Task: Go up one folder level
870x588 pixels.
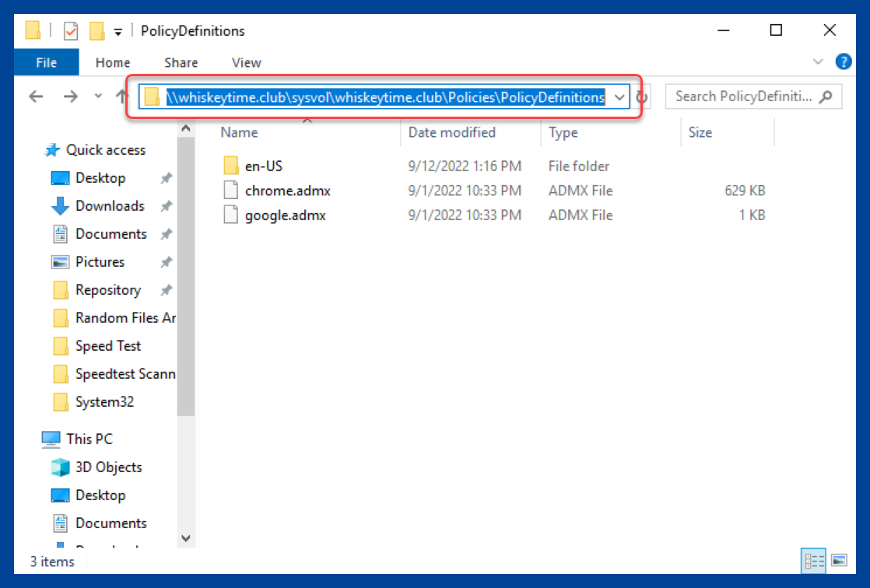Action: click(x=121, y=96)
